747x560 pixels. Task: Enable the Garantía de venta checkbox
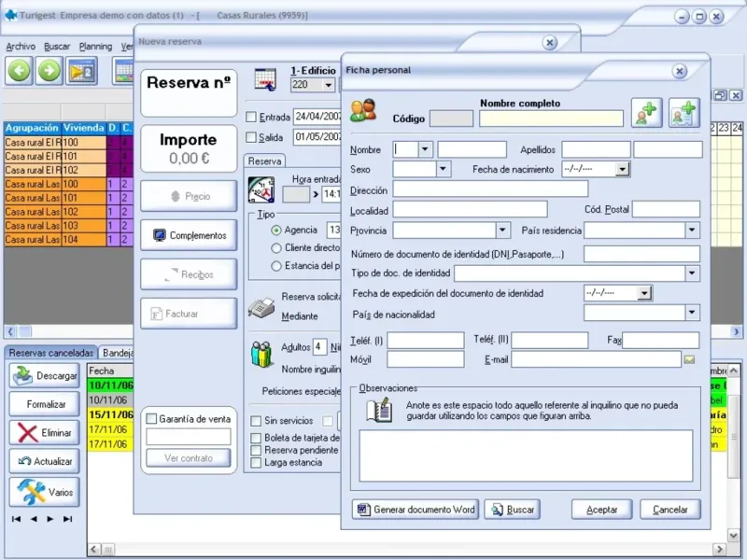[151, 418]
